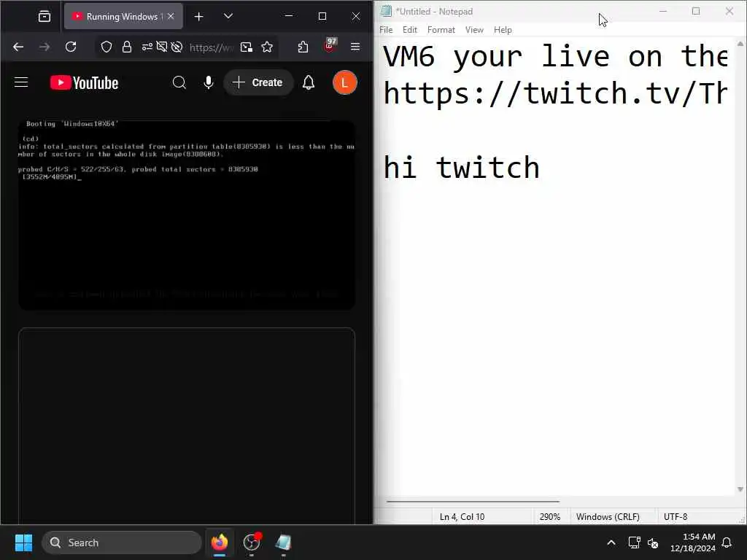The height and width of the screenshot is (560, 747).
Task: Go back to previous page in Firefox
Action: [18, 47]
